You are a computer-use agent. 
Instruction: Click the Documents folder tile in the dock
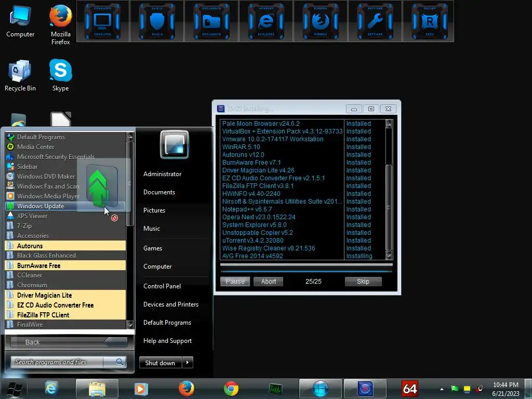(x=211, y=21)
